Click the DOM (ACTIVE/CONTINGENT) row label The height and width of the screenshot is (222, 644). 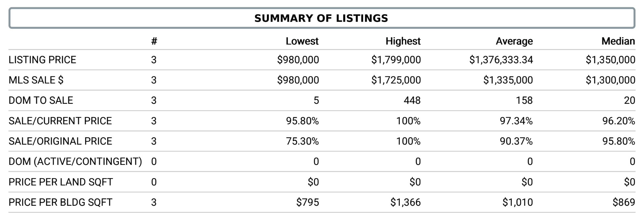75,161
